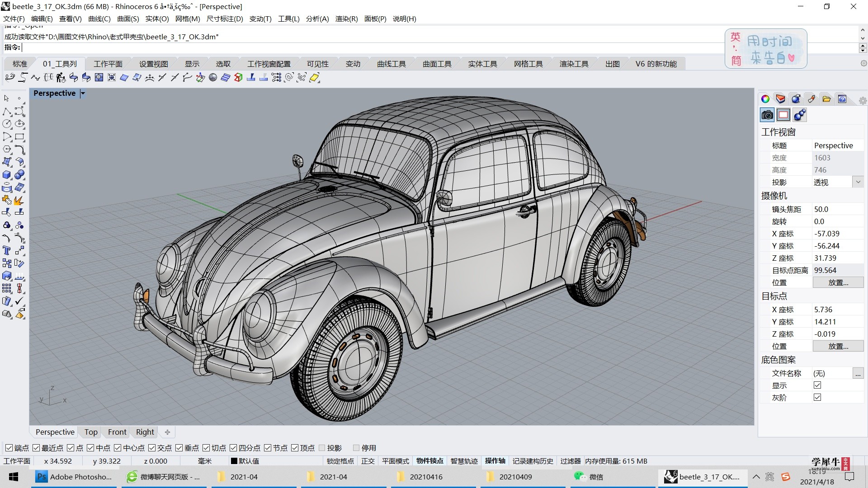Screen dimensions: 868x488
Task: Select the ellipse drawing tool
Action: coord(19,124)
